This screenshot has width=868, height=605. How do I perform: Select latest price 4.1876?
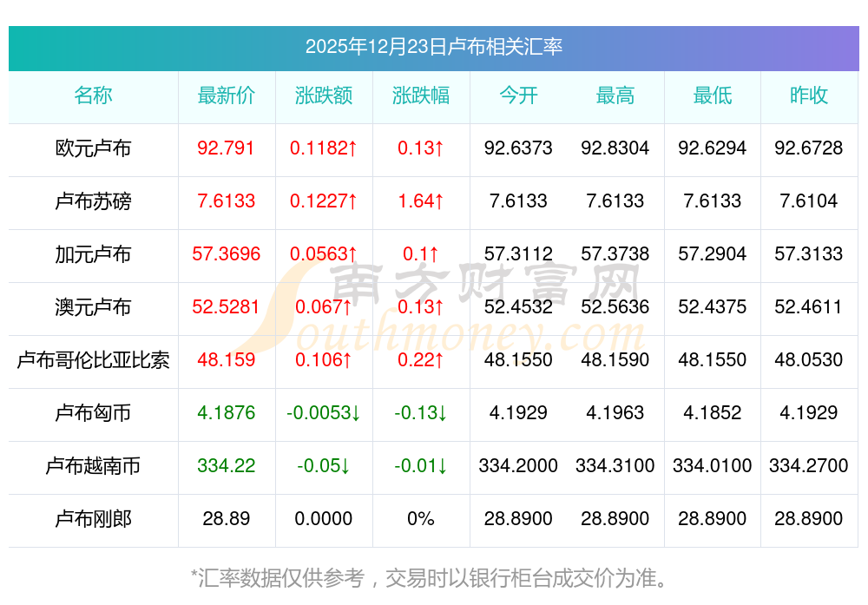pyautogui.click(x=226, y=413)
